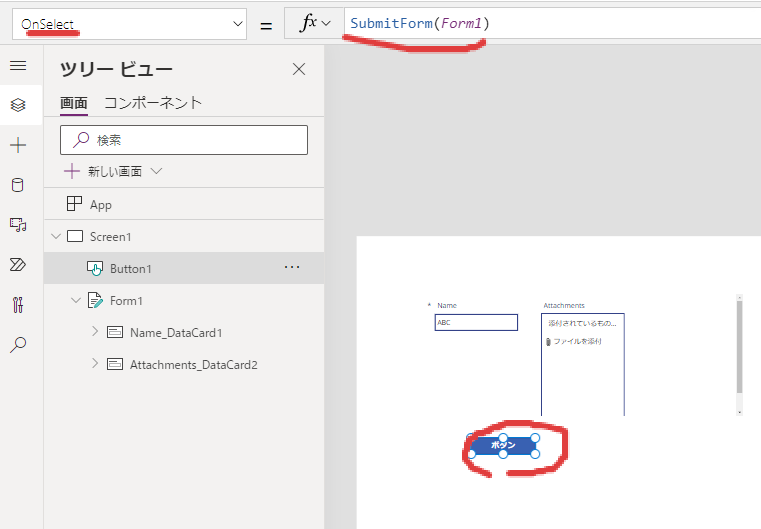Open the hamburger menu icon in sidebar

click(x=18, y=66)
